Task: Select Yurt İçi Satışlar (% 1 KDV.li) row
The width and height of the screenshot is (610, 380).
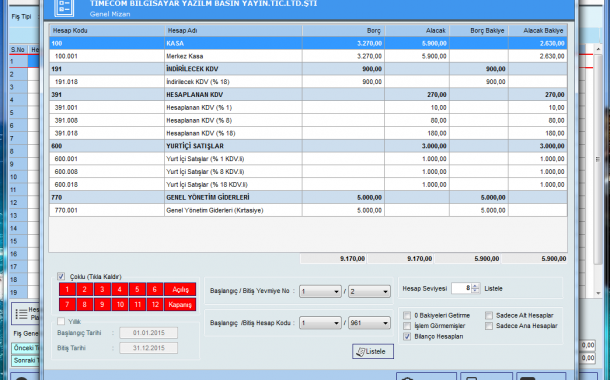Action: pos(308,159)
